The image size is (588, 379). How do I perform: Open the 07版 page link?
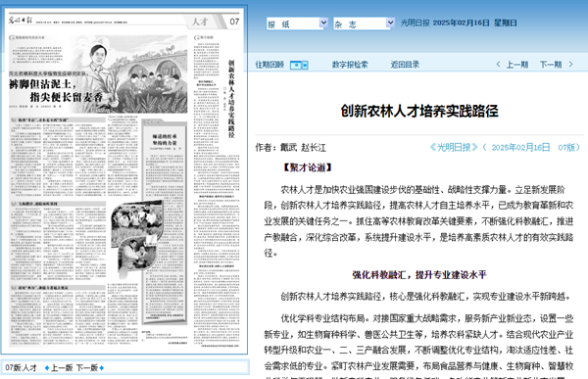tap(566, 147)
